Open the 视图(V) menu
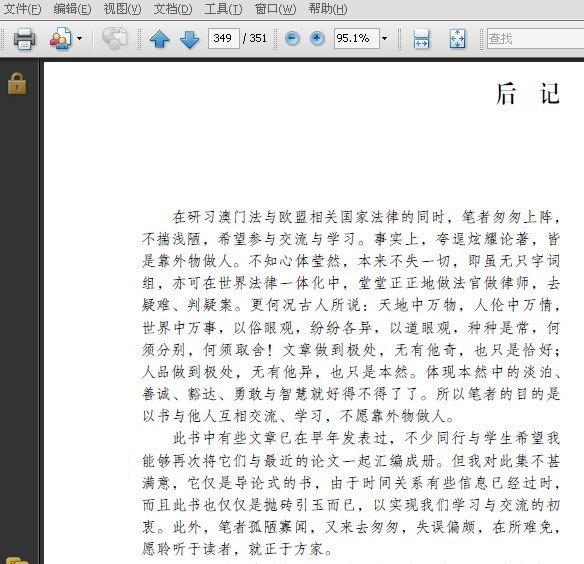Screen dimensions: 584x564 click(x=123, y=9)
